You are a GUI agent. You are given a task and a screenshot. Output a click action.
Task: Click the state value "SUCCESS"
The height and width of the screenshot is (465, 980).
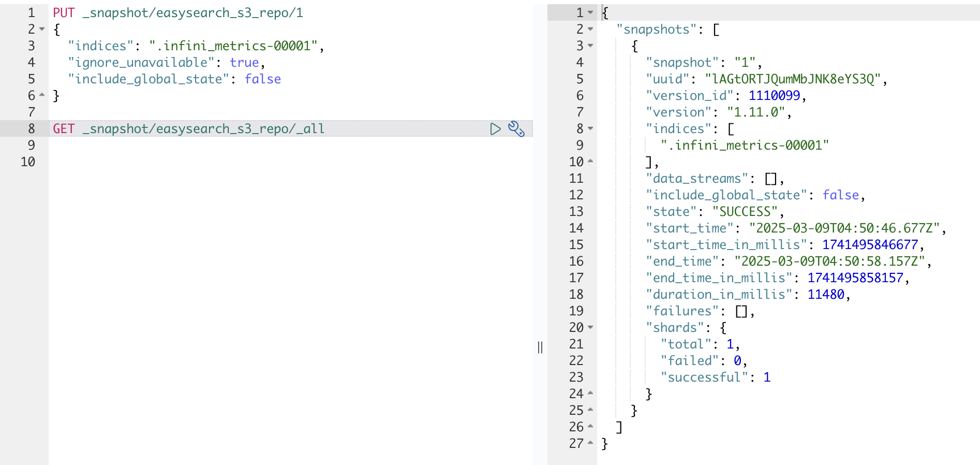[745, 212]
